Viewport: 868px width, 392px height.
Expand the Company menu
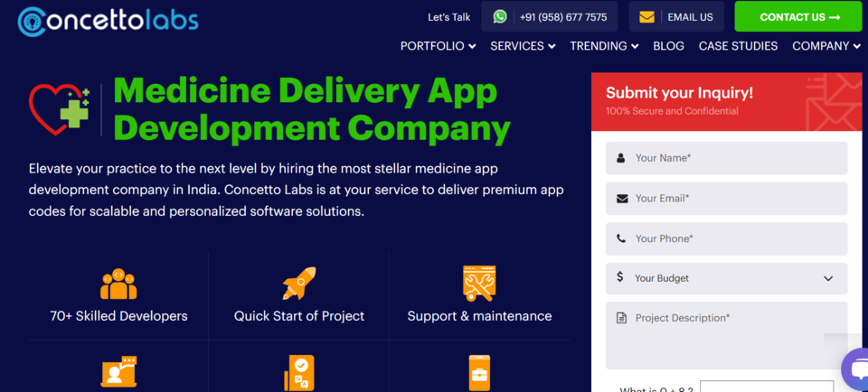point(826,46)
